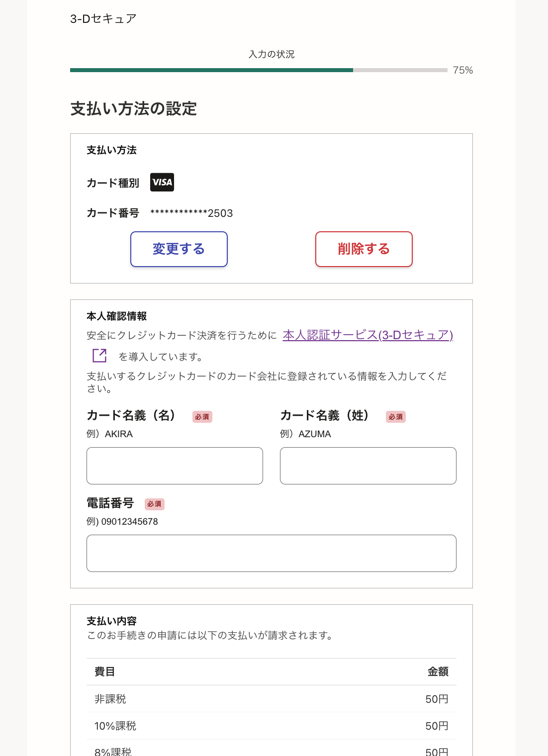Click the 金額 column header
The width and height of the screenshot is (548, 756).
tap(438, 671)
